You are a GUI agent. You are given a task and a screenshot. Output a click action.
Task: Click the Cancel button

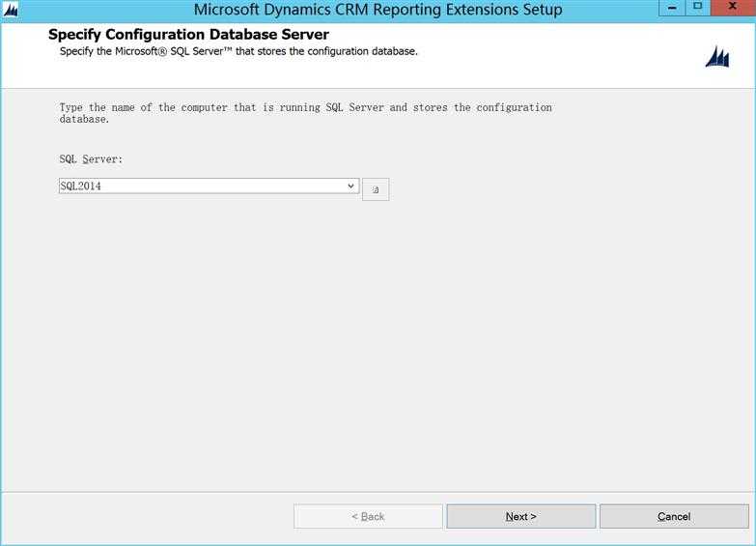point(674,517)
